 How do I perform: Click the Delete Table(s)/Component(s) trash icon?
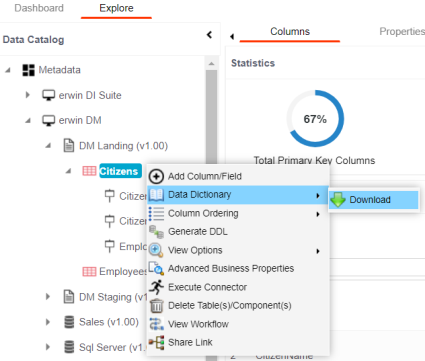tap(156, 305)
